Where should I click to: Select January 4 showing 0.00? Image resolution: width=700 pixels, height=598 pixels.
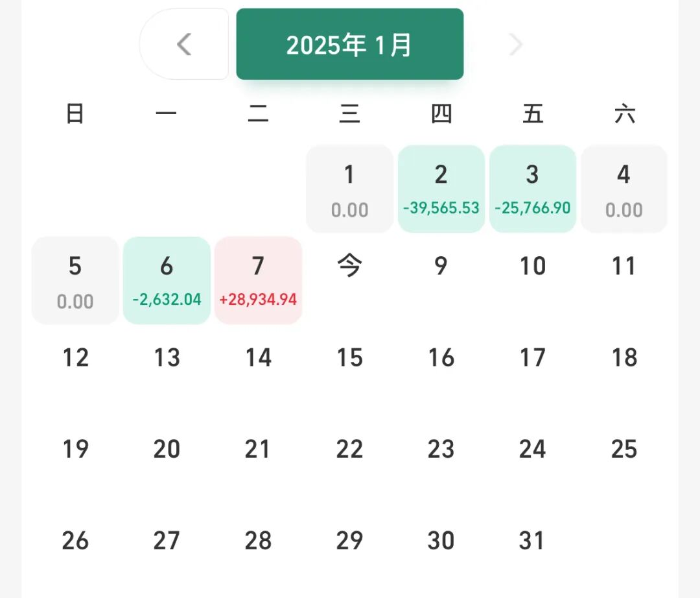pos(624,189)
